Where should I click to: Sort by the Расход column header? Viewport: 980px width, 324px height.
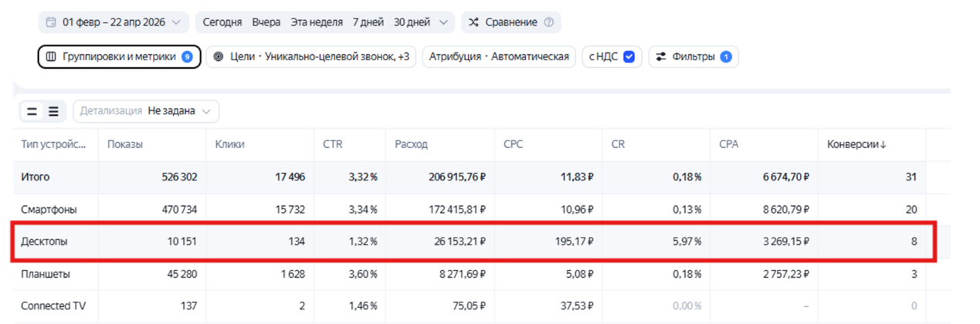tap(411, 144)
